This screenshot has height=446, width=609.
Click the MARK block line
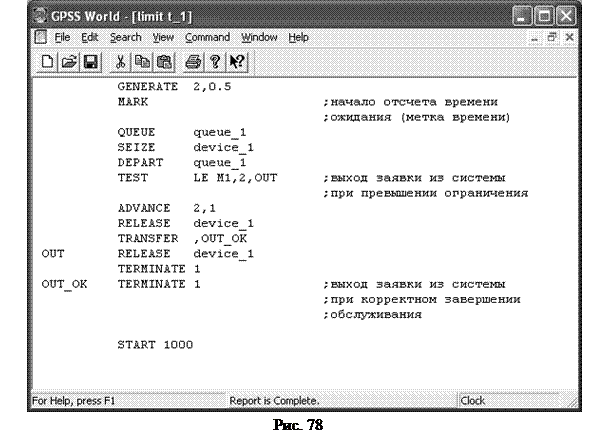[x=133, y=102]
